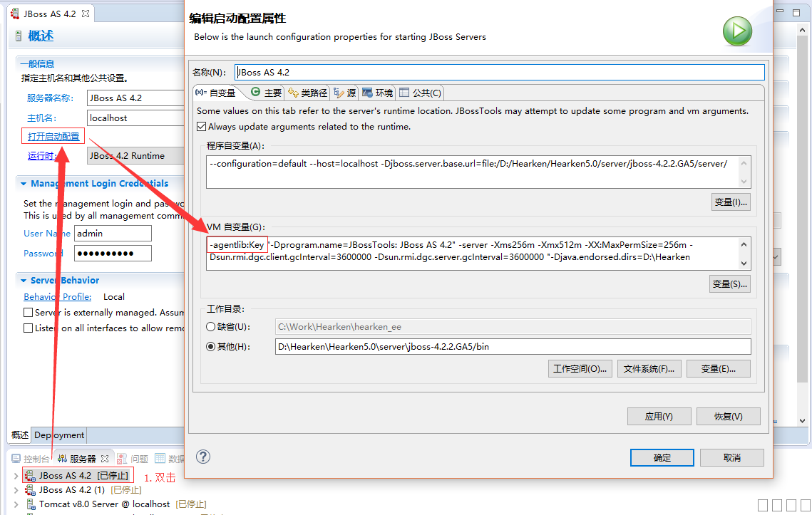Click the Tomcat v8.0 server icon

tap(30, 504)
